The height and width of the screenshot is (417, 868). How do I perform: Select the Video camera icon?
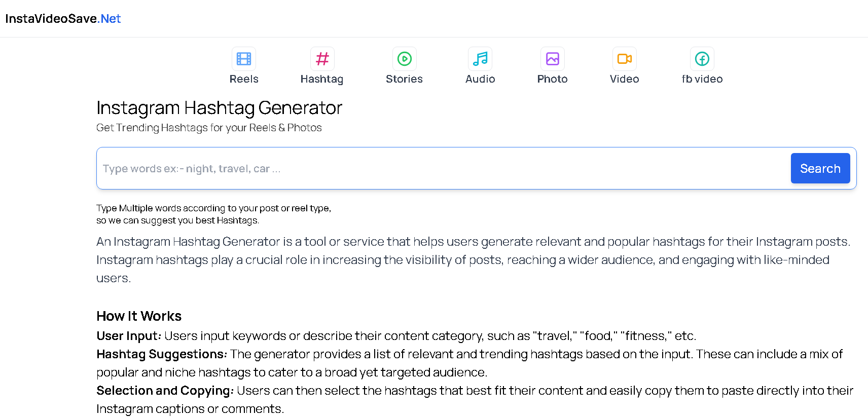pyautogui.click(x=624, y=59)
